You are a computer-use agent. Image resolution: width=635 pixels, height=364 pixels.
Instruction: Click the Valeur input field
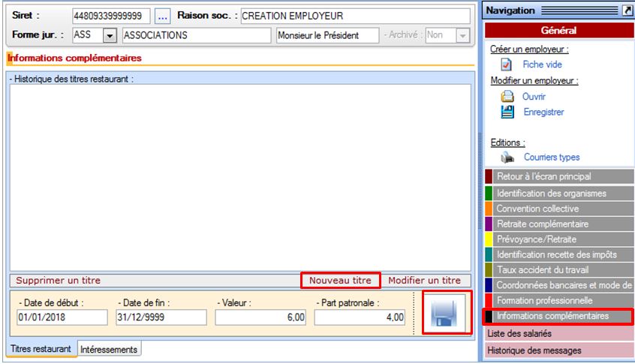coord(260,317)
